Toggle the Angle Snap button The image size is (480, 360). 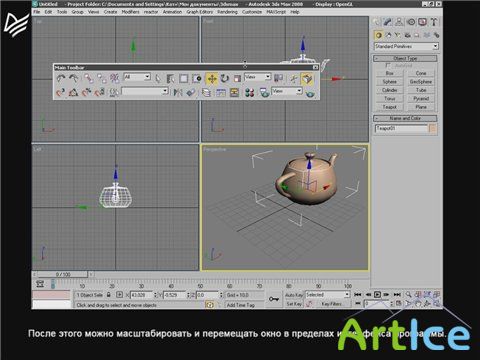pos(73,92)
